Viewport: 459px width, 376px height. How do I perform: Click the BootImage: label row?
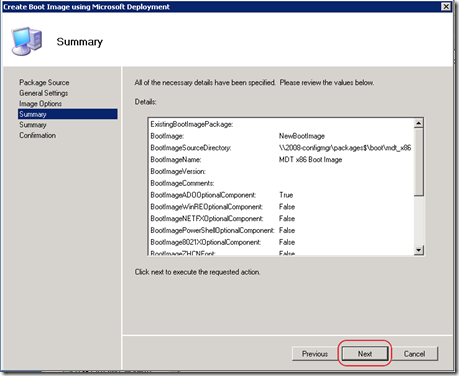coord(167,136)
